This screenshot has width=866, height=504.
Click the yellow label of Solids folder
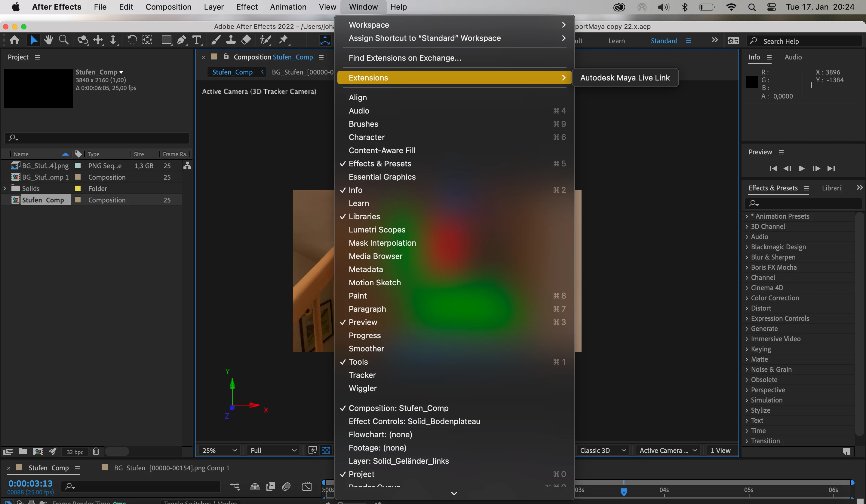click(78, 189)
